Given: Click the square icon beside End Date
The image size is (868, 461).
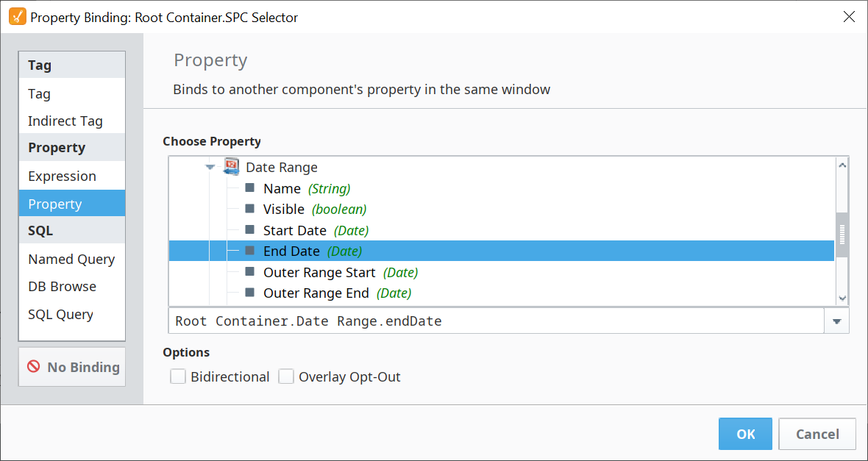Looking at the screenshot, I should click(x=249, y=251).
